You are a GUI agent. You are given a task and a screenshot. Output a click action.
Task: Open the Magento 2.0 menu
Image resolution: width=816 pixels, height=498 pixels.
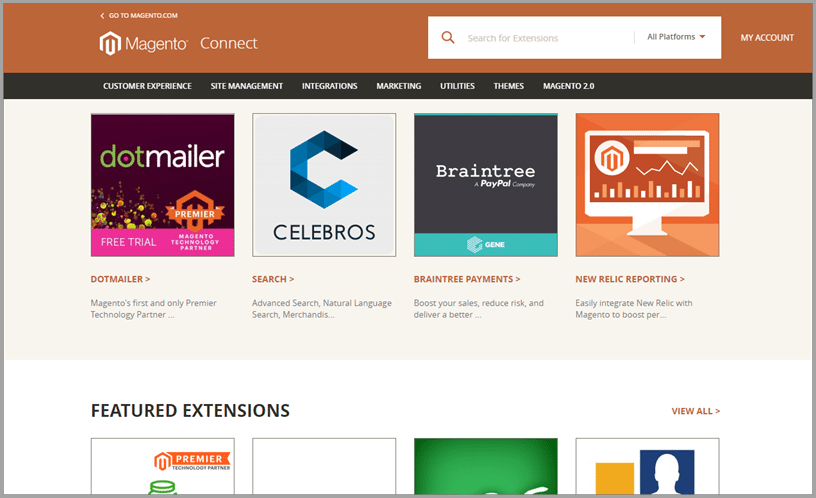(568, 86)
